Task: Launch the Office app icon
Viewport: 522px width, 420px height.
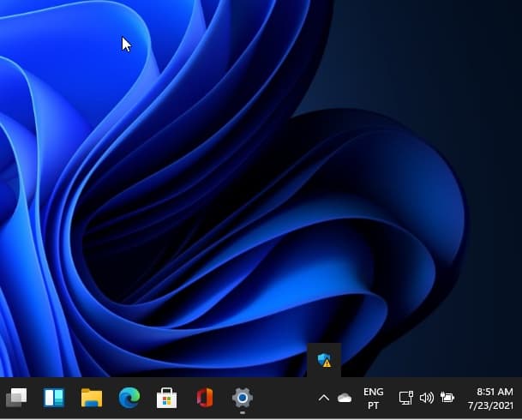Action: [x=205, y=398]
